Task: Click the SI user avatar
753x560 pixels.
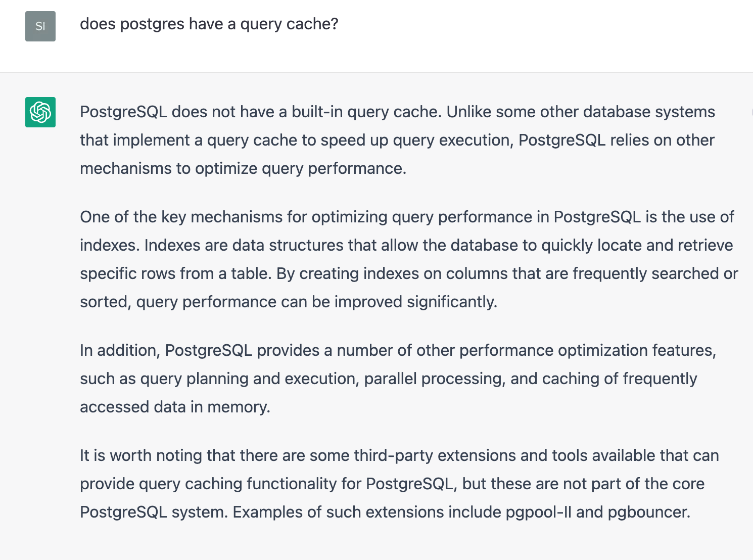Action: coord(40,26)
